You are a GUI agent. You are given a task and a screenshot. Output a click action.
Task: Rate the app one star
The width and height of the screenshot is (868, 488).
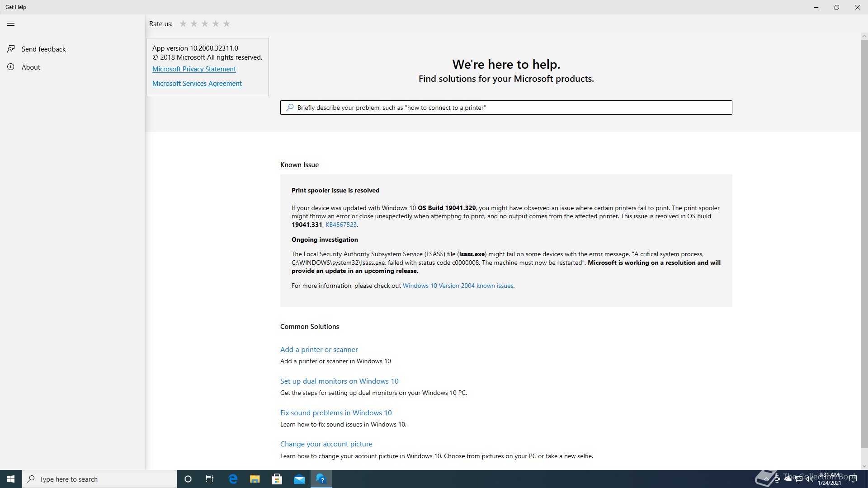[183, 23]
